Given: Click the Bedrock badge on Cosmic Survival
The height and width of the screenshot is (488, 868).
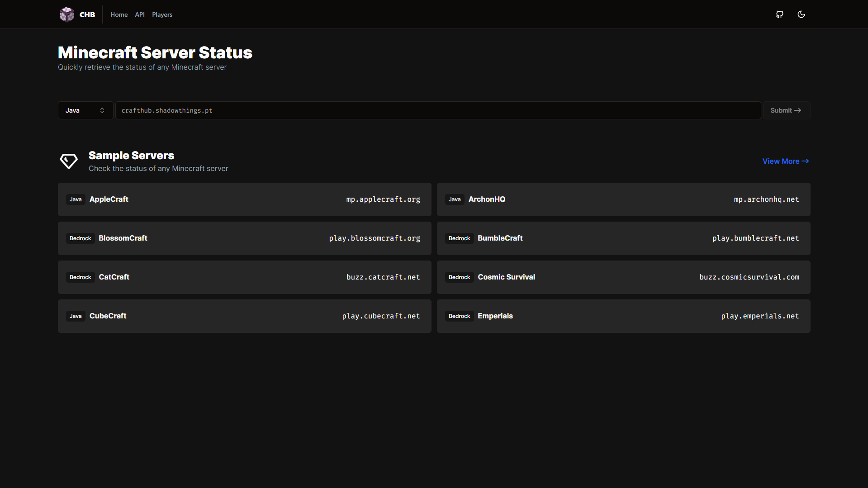Looking at the screenshot, I should pyautogui.click(x=460, y=277).
